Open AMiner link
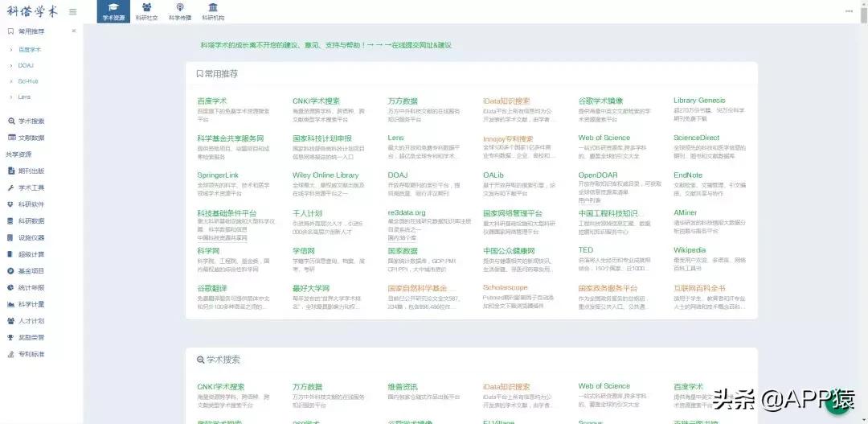This screenshot has width=868, height=424. coord(685,213)
